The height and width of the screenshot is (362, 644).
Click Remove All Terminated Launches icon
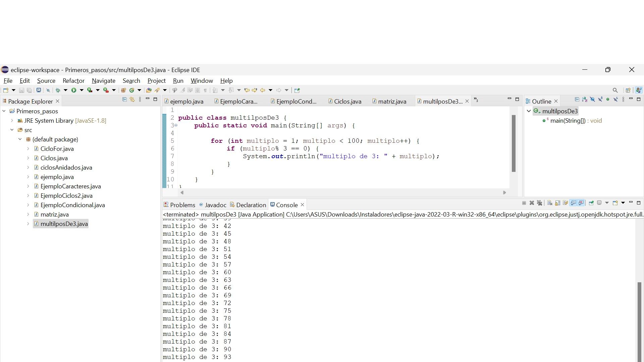coord(539,203)
